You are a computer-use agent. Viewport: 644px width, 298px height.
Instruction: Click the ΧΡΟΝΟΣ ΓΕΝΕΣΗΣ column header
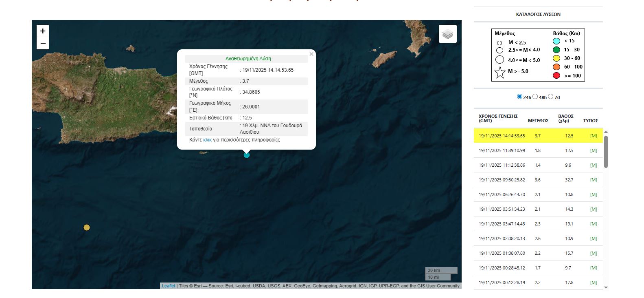(x=498, y=118)
